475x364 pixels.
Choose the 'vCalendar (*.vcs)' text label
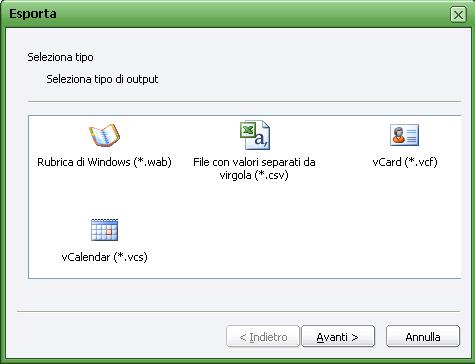click(x=104, y=257)
